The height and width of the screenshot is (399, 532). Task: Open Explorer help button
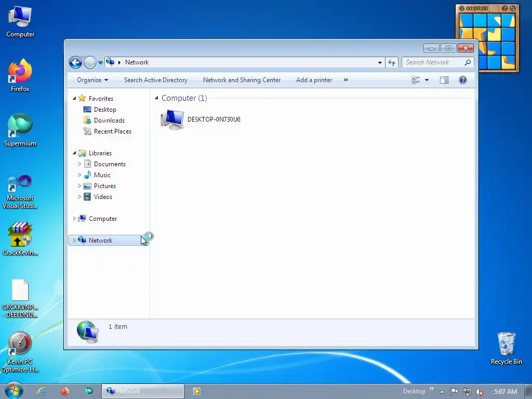[462, 80]
